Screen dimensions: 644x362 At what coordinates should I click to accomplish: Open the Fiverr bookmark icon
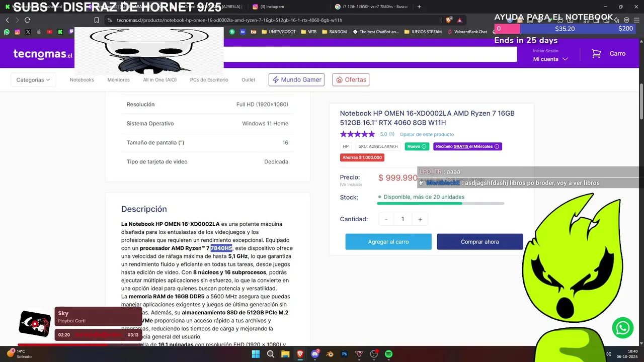pyautogui.click(x=232, y=32)
